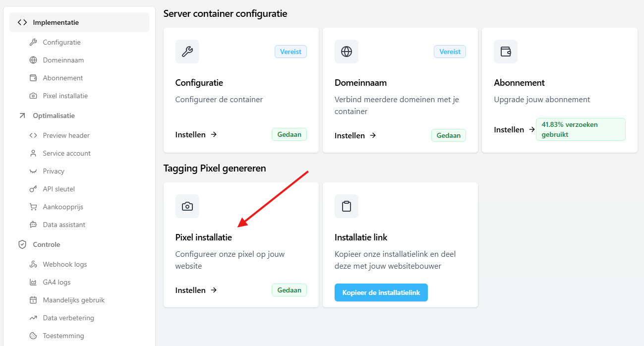This screenshot has width=644, height=346.
Task: Click Instellen on the Pixel installatie card
Action: pyautogui.click(x=196, y=290)
